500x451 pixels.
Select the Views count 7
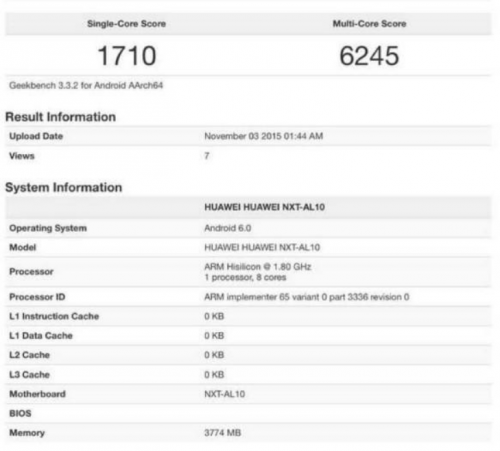click(x=207, y=156)
